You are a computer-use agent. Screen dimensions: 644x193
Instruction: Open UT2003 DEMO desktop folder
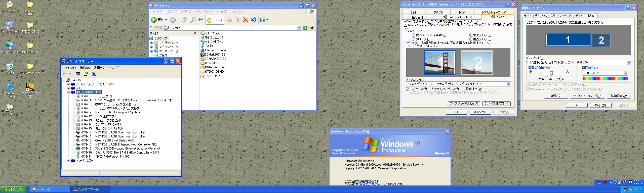pos(30,27)
